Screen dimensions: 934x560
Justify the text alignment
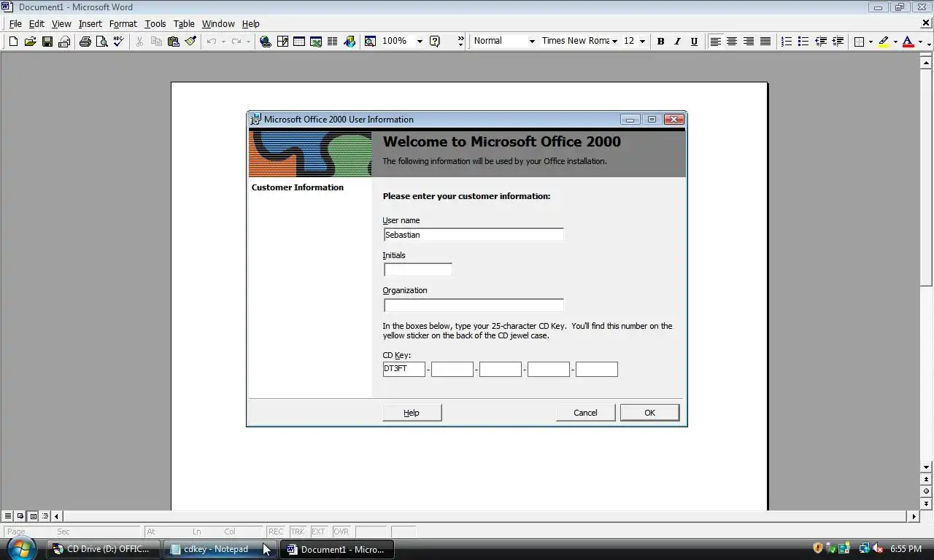tap(765, 42)
